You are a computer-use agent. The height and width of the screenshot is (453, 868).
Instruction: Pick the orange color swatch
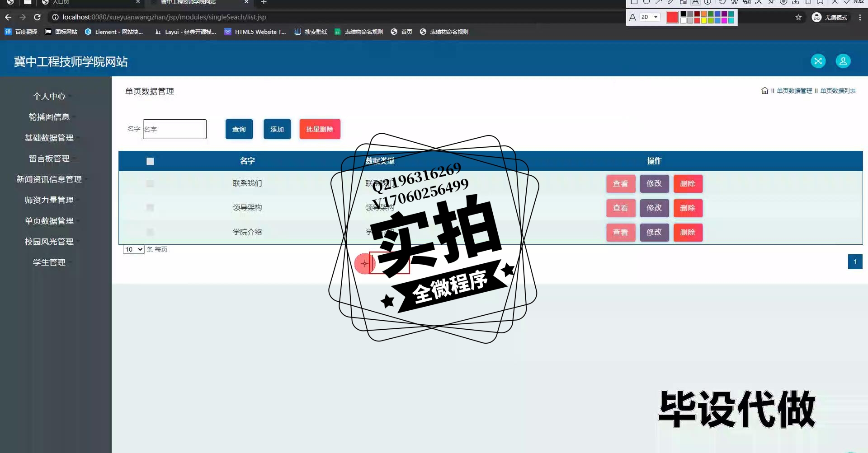tap(704, 14)
